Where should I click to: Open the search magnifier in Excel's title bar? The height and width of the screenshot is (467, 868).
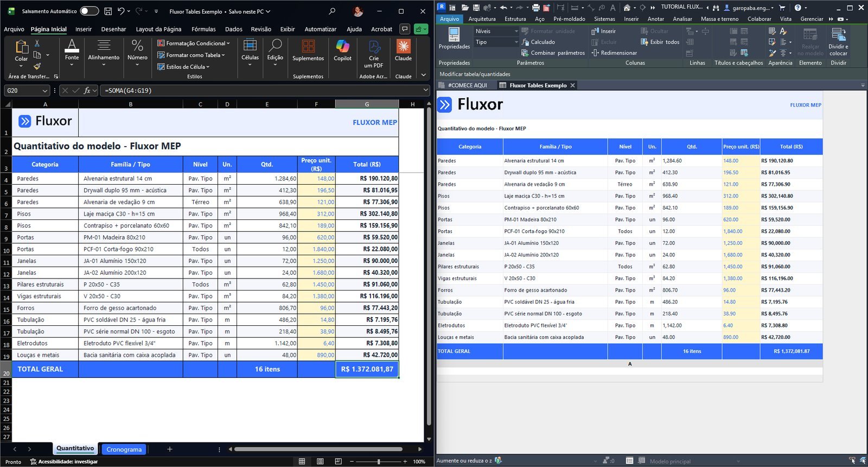click(x=332, y=11)
